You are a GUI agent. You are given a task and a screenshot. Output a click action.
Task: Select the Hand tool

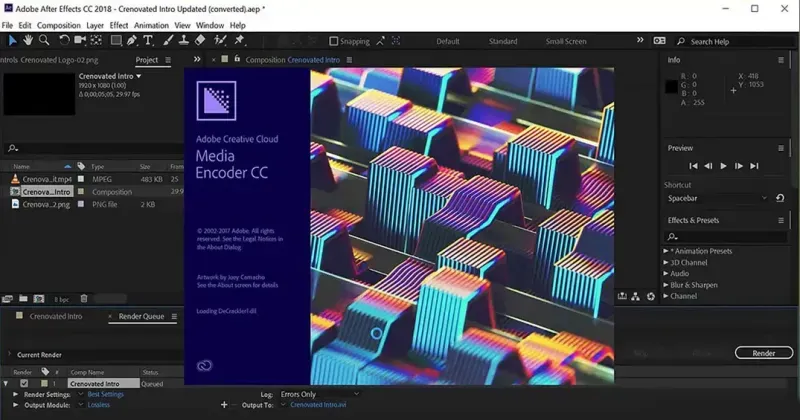[x=28, y=40]
